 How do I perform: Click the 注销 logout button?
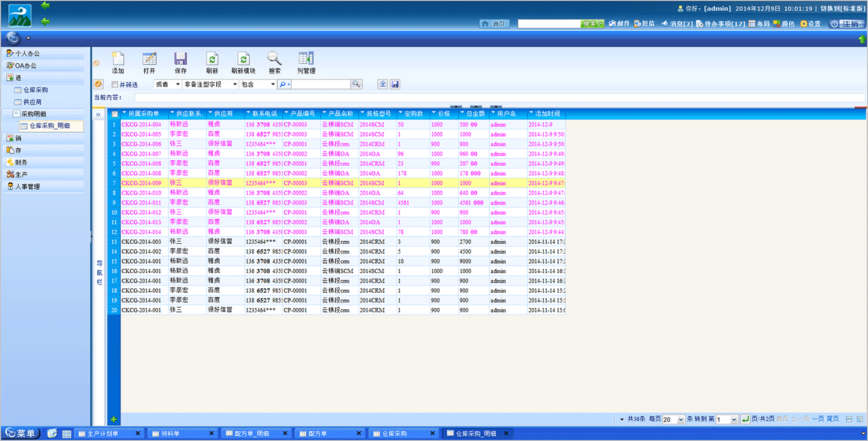point(846,24)
